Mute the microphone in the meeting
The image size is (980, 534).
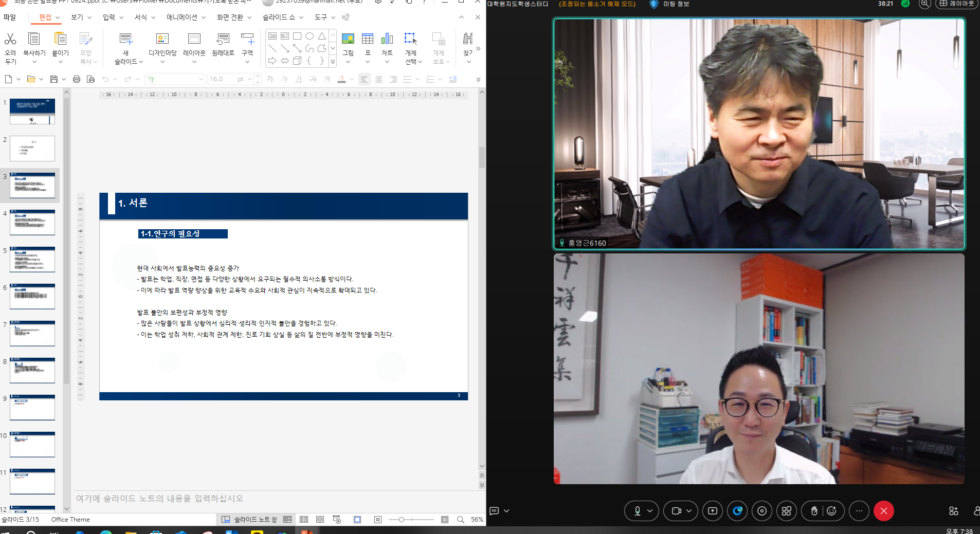[637, 511]
